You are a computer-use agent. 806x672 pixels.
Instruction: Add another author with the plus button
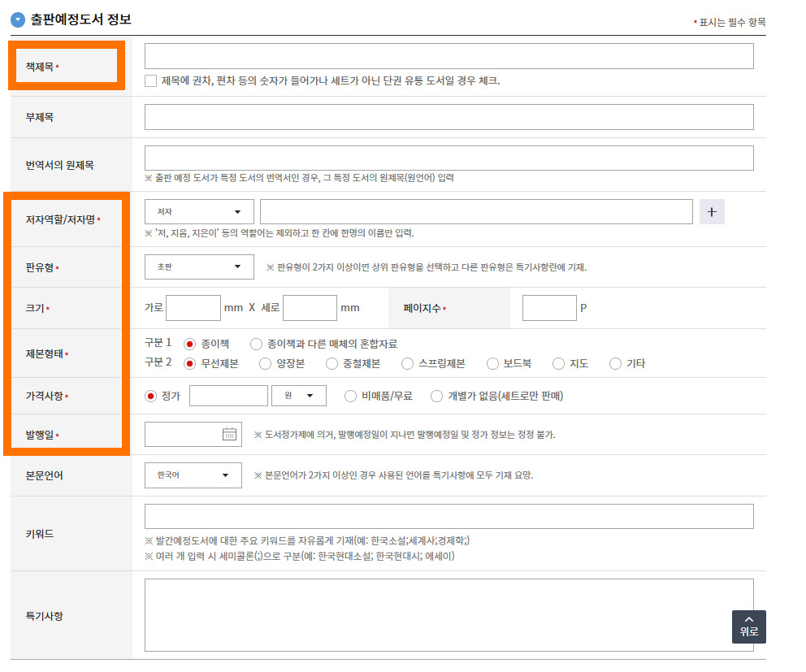(x=712, y=212)
